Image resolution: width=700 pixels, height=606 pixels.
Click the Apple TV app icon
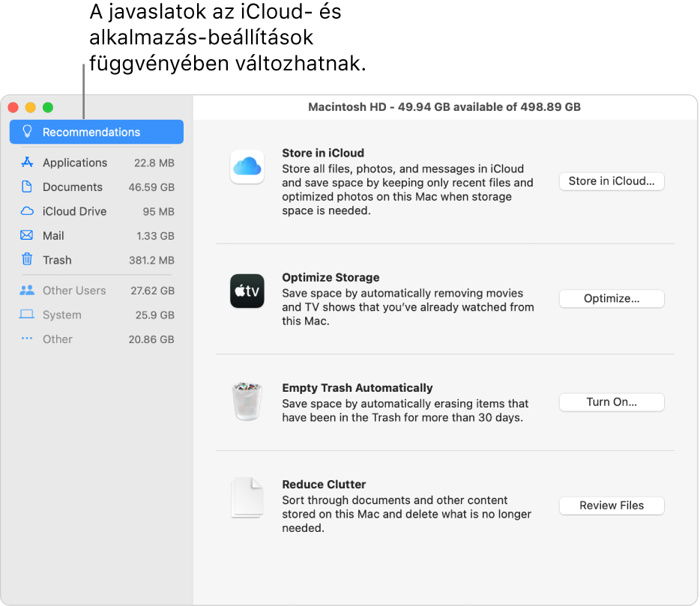click(247, 291)
